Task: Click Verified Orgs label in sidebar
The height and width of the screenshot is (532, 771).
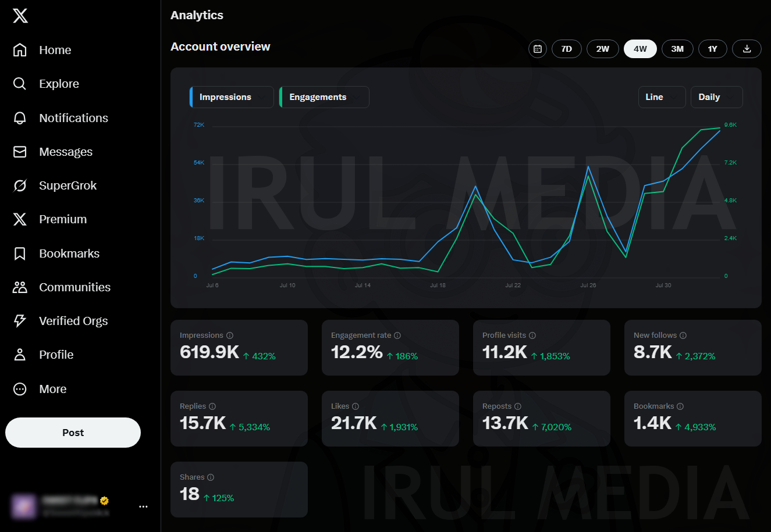Action: 73,321
